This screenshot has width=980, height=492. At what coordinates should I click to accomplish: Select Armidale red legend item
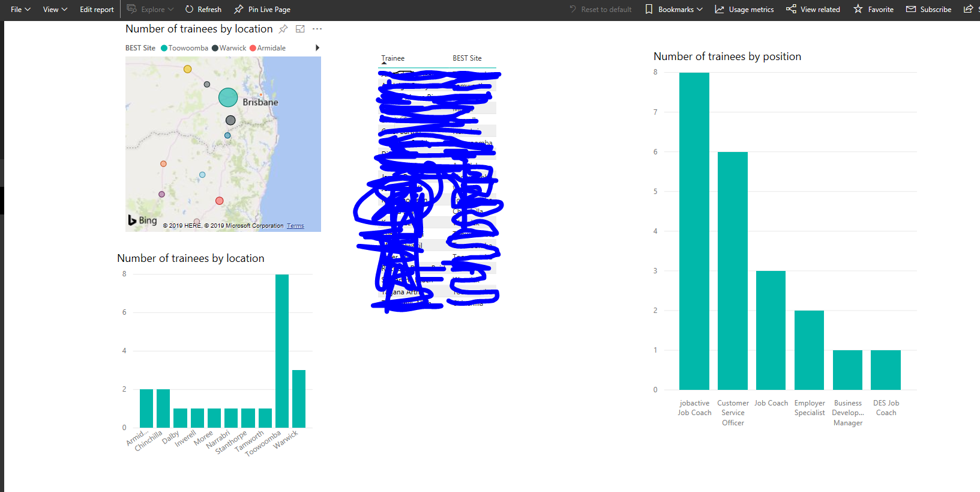[x=268, y=48]
